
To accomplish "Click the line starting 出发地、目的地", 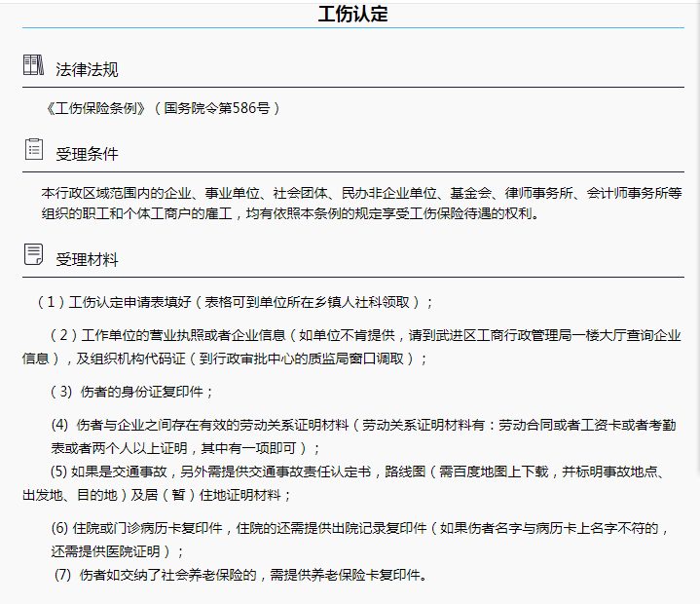I will click(x=157, y=495).
